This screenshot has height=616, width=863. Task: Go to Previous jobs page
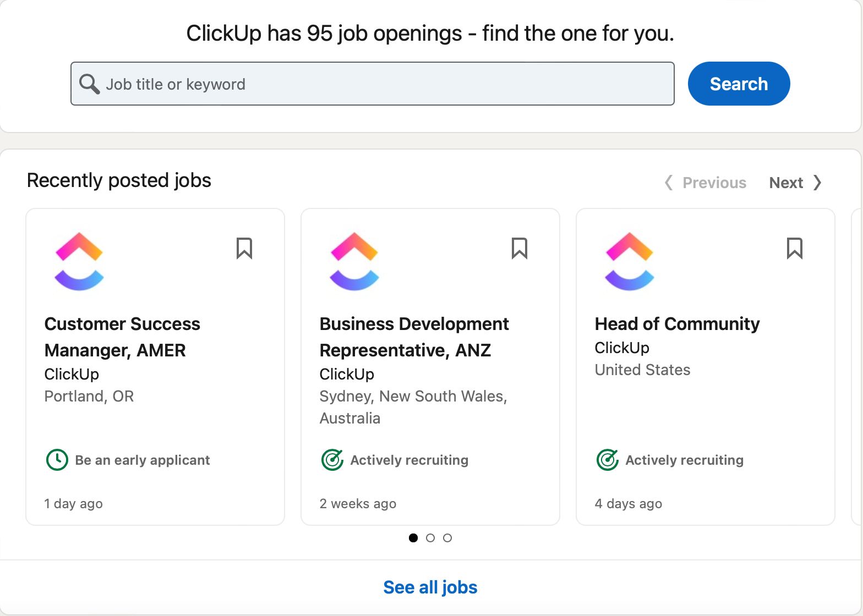[706, 183]
